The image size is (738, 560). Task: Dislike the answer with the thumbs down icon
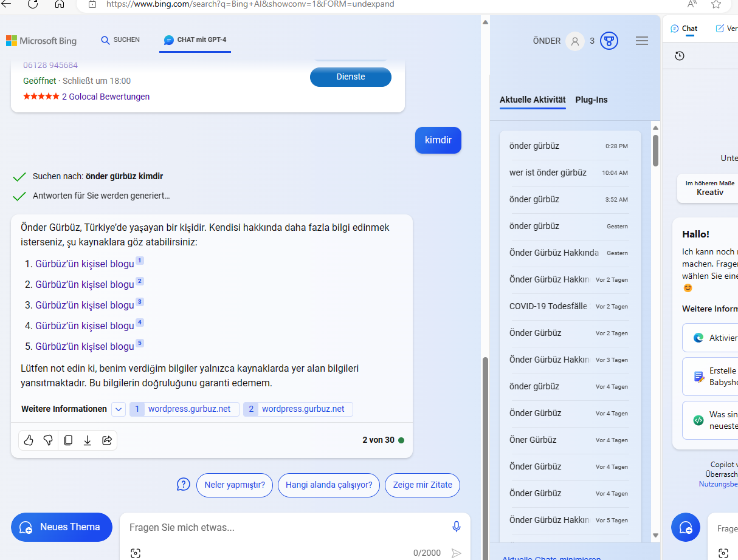48,440
